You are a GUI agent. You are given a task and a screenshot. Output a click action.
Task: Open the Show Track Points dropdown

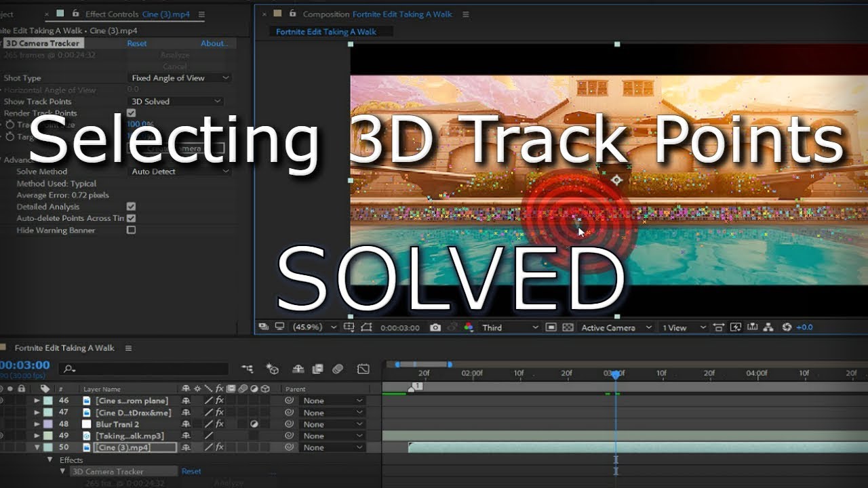pyautogui.click(x=176, y=101)
